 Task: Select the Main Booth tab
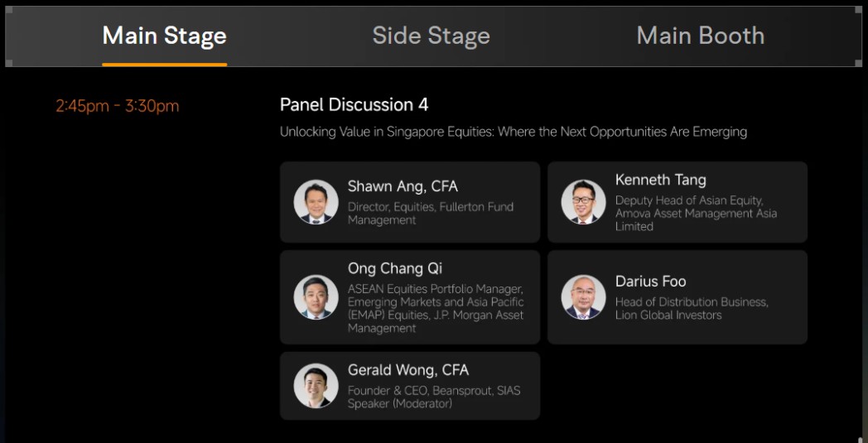point(700,36)
